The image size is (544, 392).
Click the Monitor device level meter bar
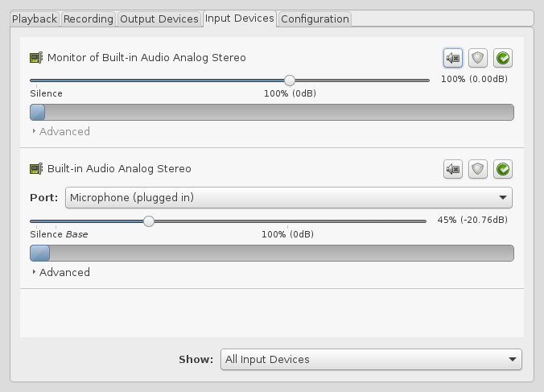click(x=272, y=113)
